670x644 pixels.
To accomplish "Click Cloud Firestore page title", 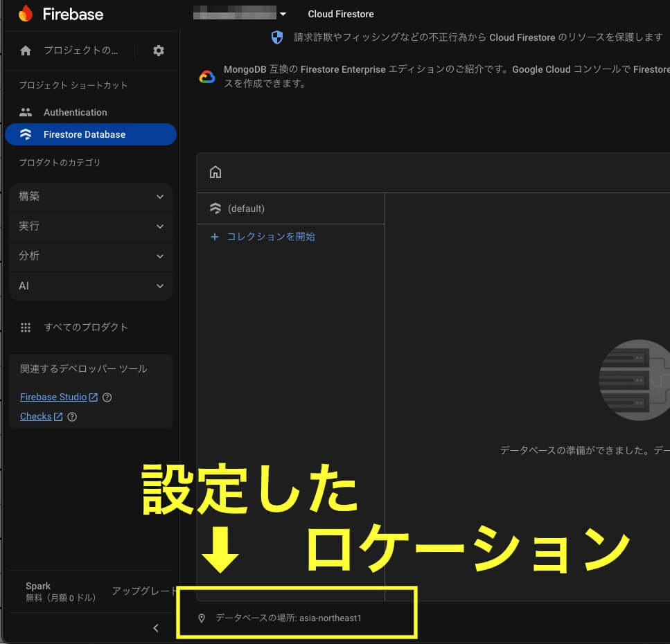I will click(x=341, y=14).
